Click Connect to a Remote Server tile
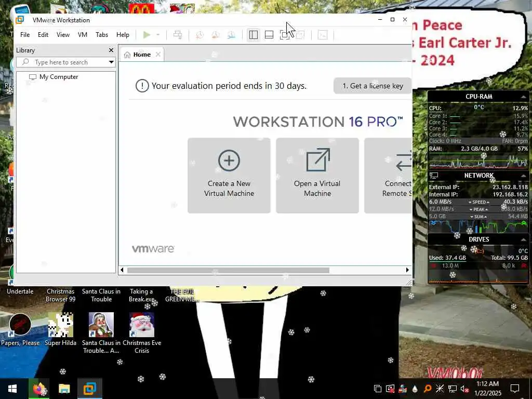The height and width of the screenshot is (399, 532). click(x=388, y=176)
